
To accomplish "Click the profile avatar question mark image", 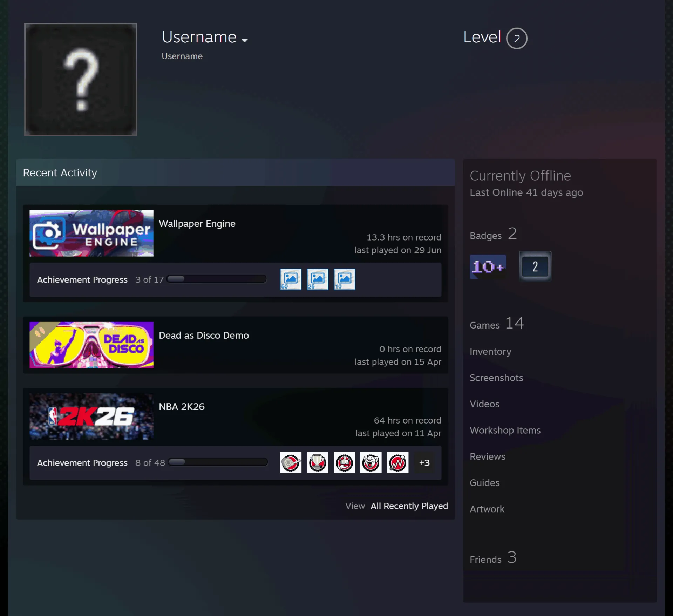I will pyautogui.click(x=81, y=79).
